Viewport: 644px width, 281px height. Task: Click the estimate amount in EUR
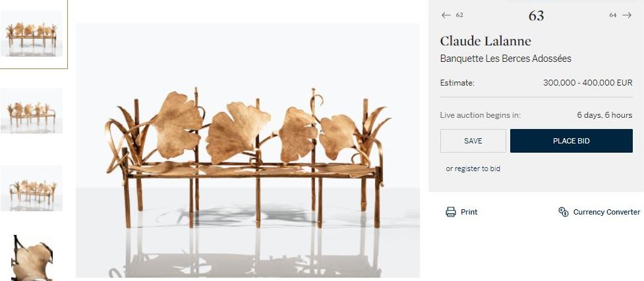click(x=588, y=82)
